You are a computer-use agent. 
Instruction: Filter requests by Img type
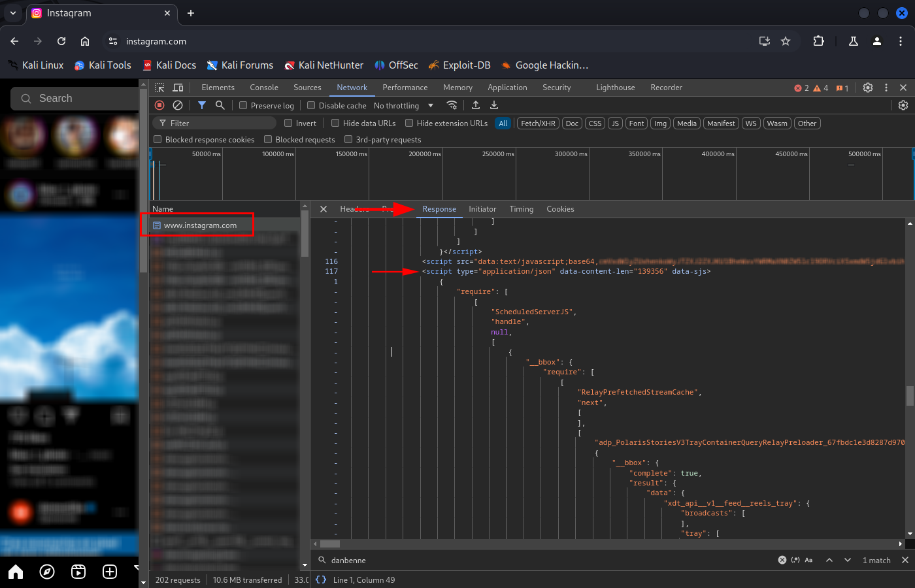point(661,123)
